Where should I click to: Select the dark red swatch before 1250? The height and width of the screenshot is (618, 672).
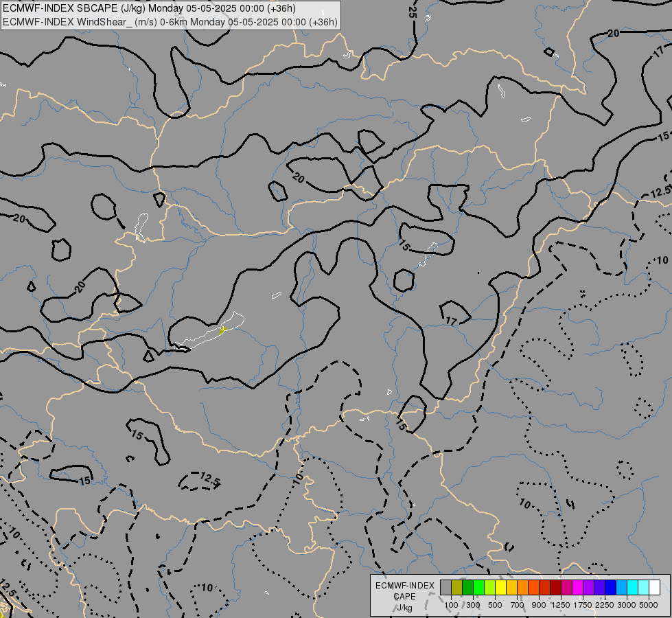[x=555, y=588]
